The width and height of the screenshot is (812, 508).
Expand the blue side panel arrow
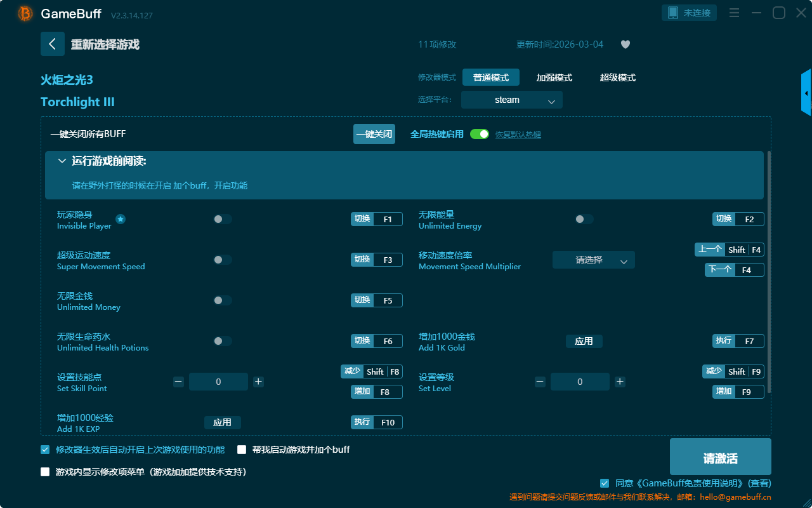coord(806,93)
